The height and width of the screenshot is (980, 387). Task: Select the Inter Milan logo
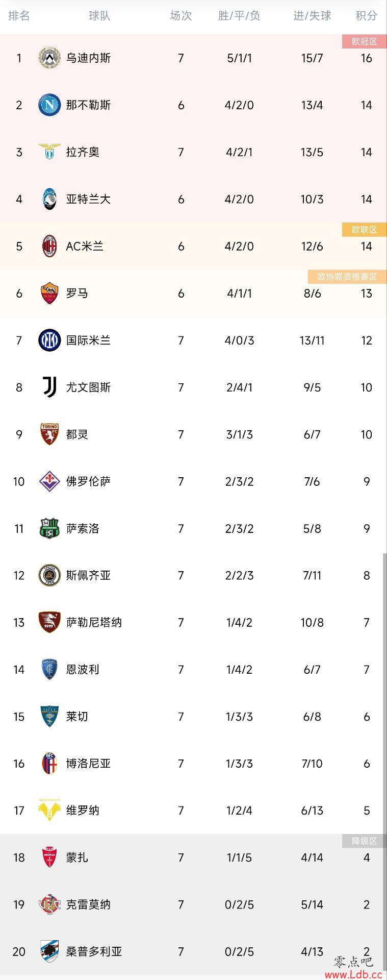click(x=49, y=340)
